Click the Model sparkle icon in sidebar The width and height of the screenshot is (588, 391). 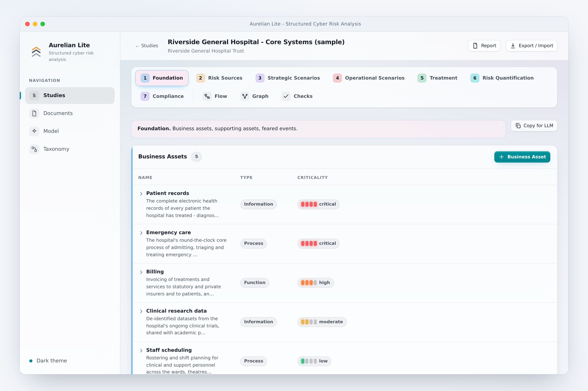pyautogui.click(x=34, y=131)
